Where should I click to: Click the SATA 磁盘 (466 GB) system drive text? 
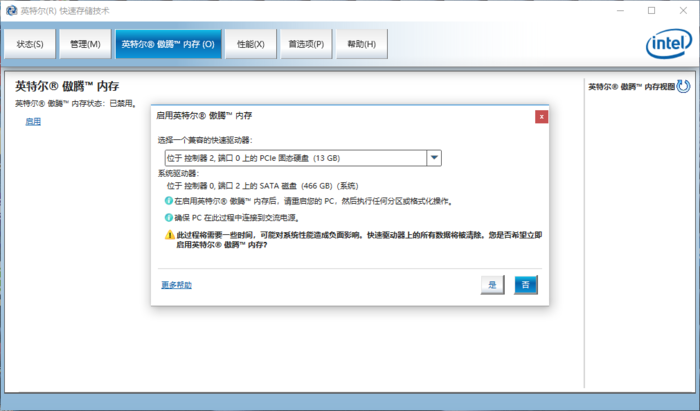(x=262, y=186)
